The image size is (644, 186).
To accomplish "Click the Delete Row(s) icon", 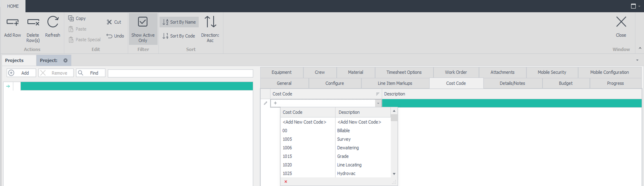I will 33,23.
